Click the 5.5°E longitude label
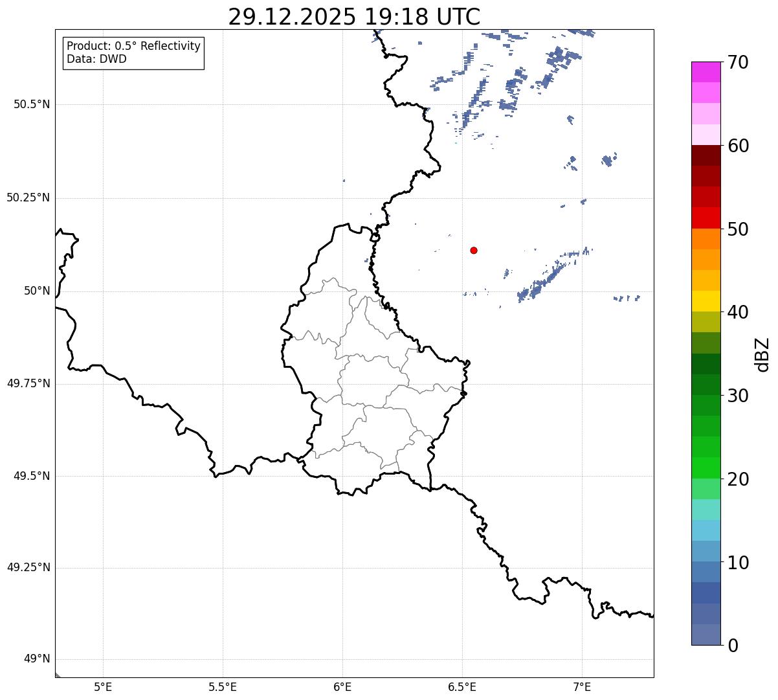Viewport: 778px width, 700px height. click(x=223, y=687)
